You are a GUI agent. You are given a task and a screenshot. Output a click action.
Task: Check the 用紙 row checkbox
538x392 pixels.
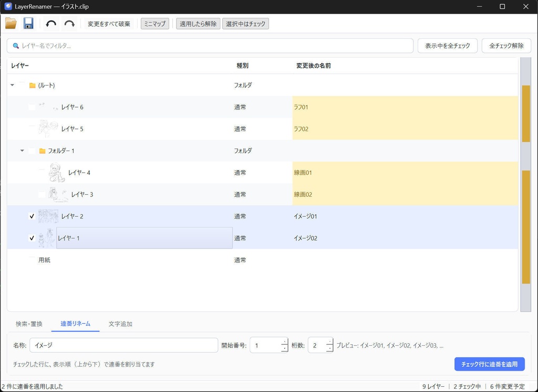click(32, 260)
